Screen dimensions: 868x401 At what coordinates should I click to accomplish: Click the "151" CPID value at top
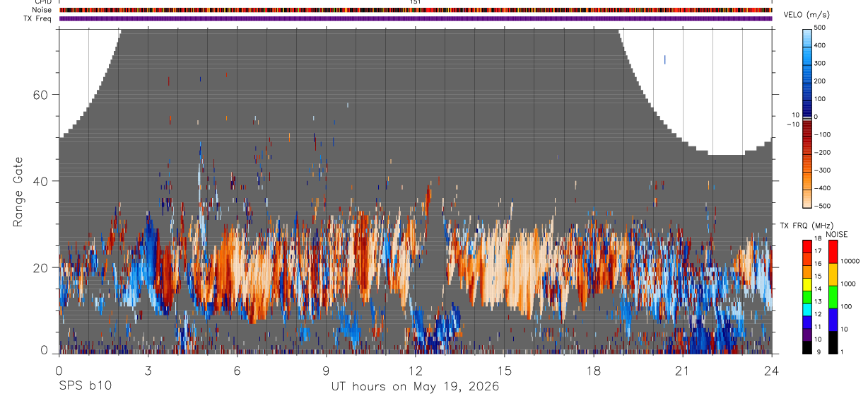pos(416,2)
